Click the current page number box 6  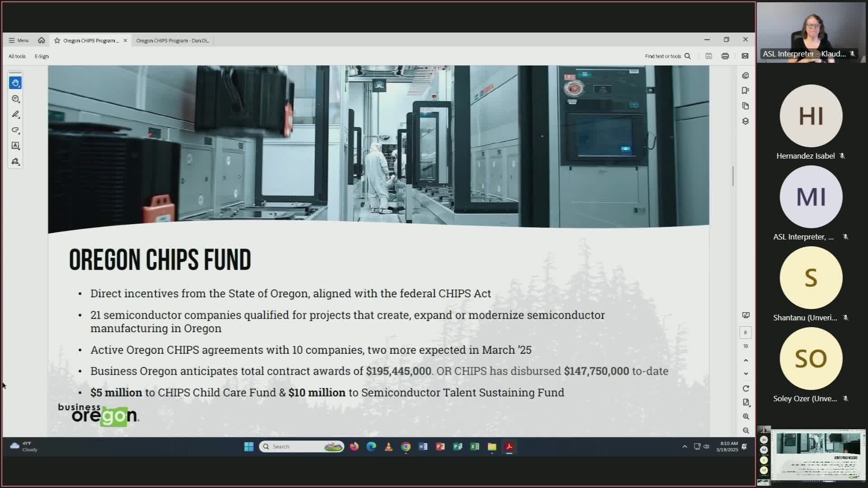tap(745, 332)
